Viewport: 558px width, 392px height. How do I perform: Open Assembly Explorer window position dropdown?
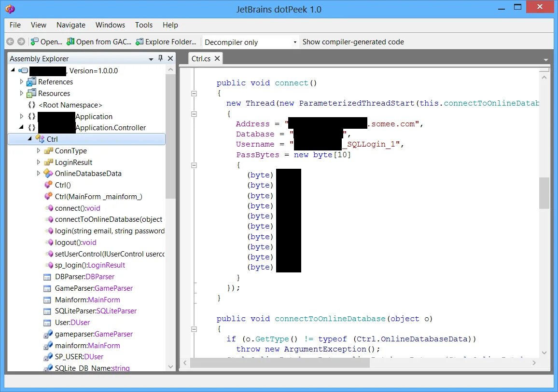click(x=151, y=59)
